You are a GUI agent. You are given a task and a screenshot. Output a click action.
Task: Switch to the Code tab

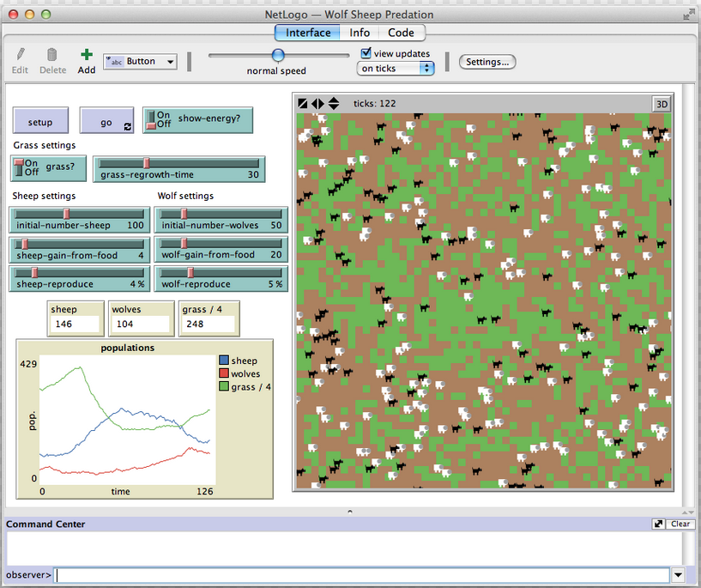[401, 33]
